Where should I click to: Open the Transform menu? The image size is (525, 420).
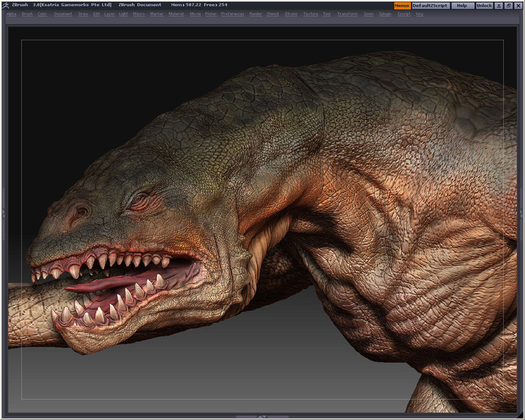point(348,14)
